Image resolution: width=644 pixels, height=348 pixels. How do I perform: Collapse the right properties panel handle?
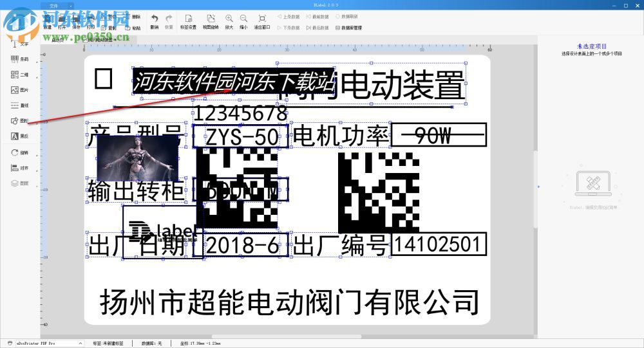point(538,187)
